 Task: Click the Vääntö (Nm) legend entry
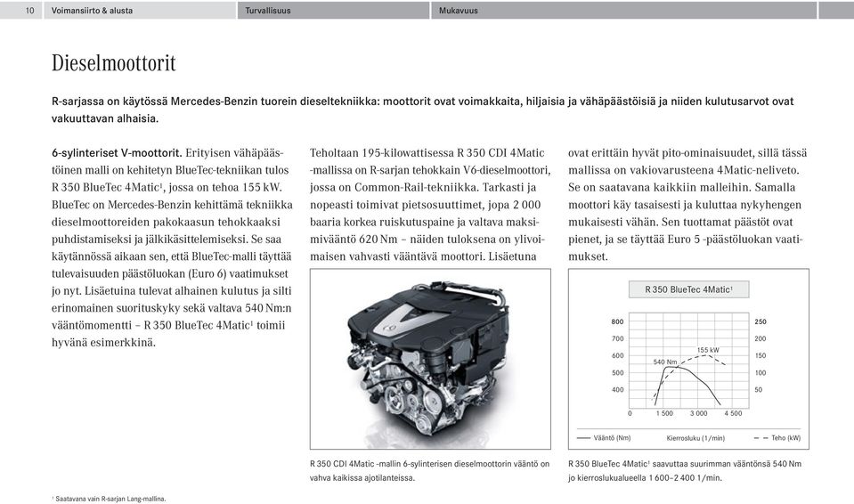(x=604, y=438)
